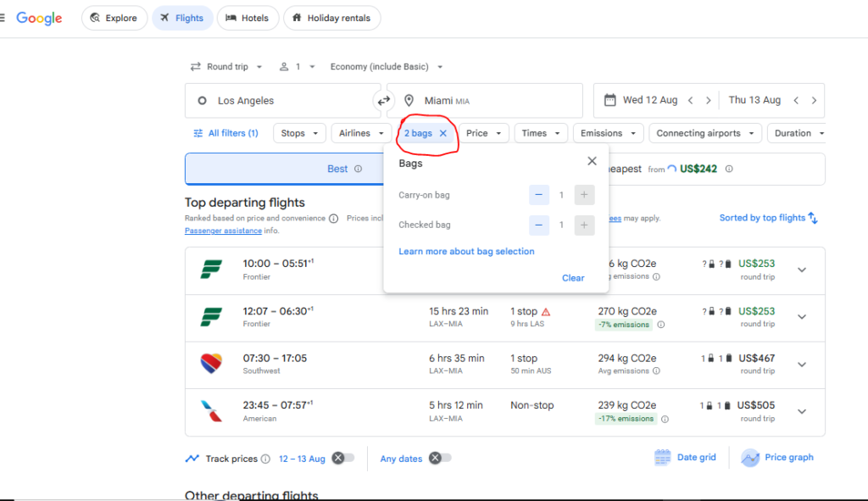Open the Thu 13 Aug return date
Viewport: 868px width, 501px height.
754,100
